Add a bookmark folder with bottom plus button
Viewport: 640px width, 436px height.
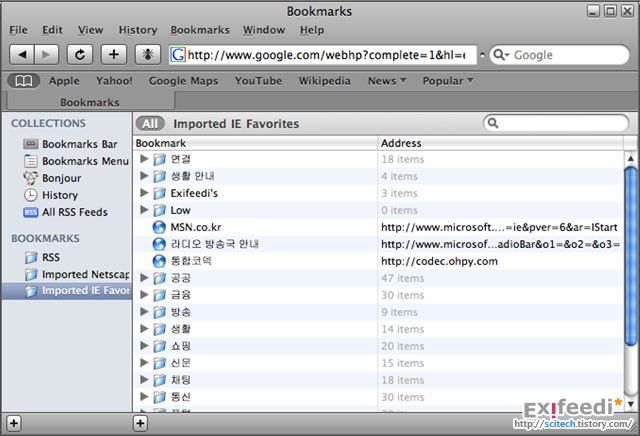tap(140, 423)
